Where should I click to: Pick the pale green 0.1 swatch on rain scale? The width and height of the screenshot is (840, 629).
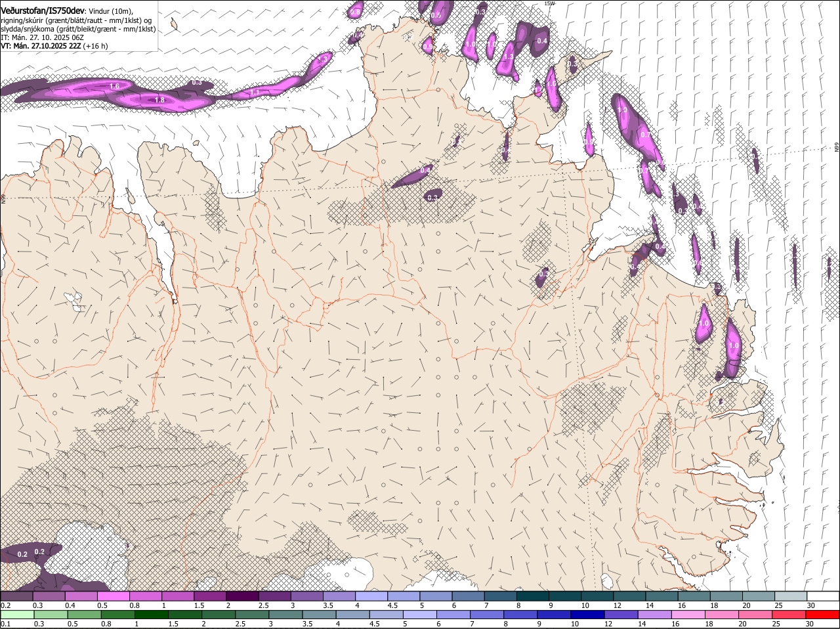tap(17, 615)
